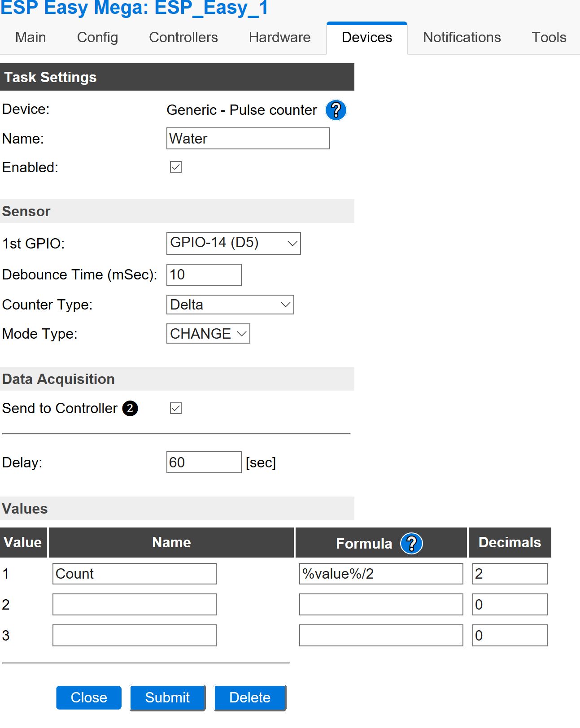Go to the Notifications tab
Viewport: 580px width, 728px height.
[462, 38]
